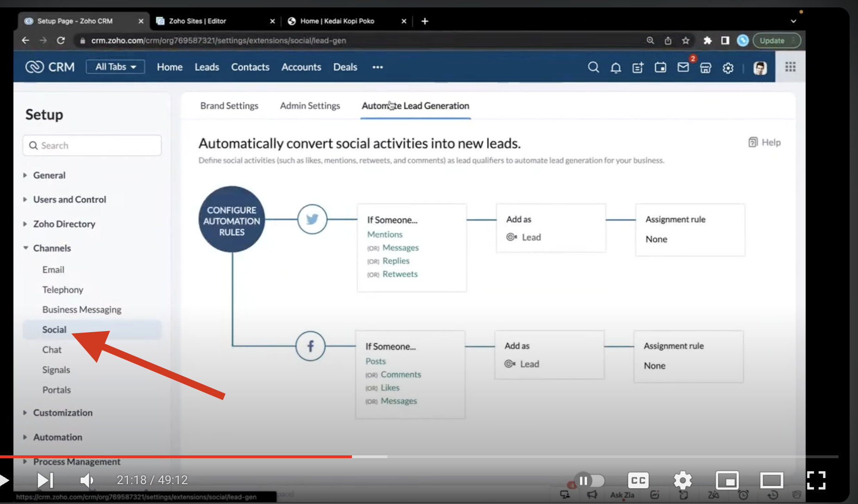This screenshot has height=504, width=858.
Task: Go to CRM Home tab
Action: (x=170, y=67)
